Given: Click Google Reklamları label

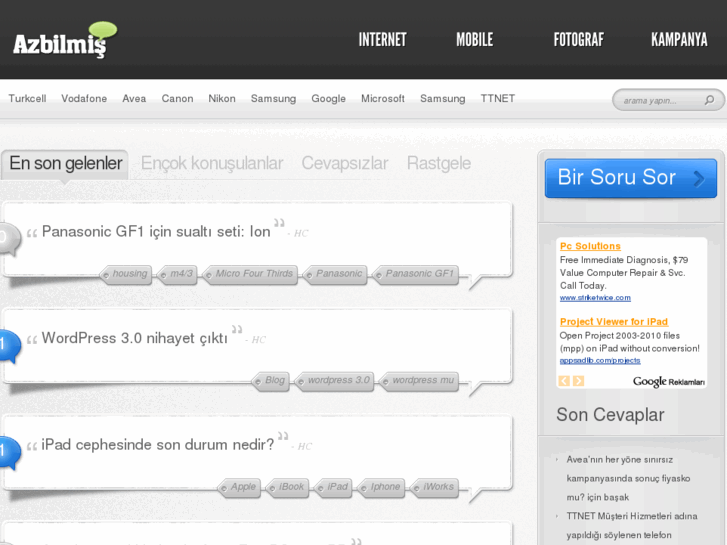Looking at the screenshot, I should [x=669, y=382].
